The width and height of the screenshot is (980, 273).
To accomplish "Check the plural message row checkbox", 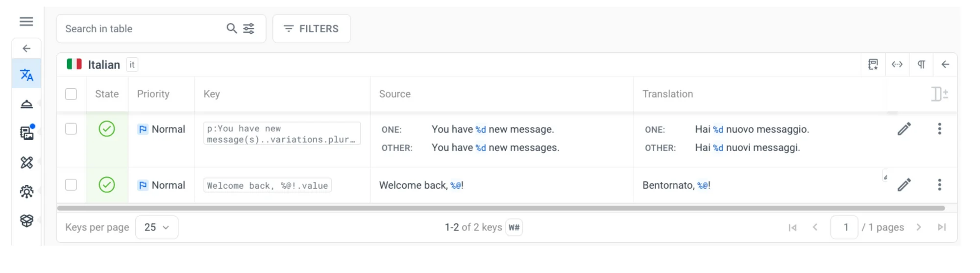I will coord(71,129).
